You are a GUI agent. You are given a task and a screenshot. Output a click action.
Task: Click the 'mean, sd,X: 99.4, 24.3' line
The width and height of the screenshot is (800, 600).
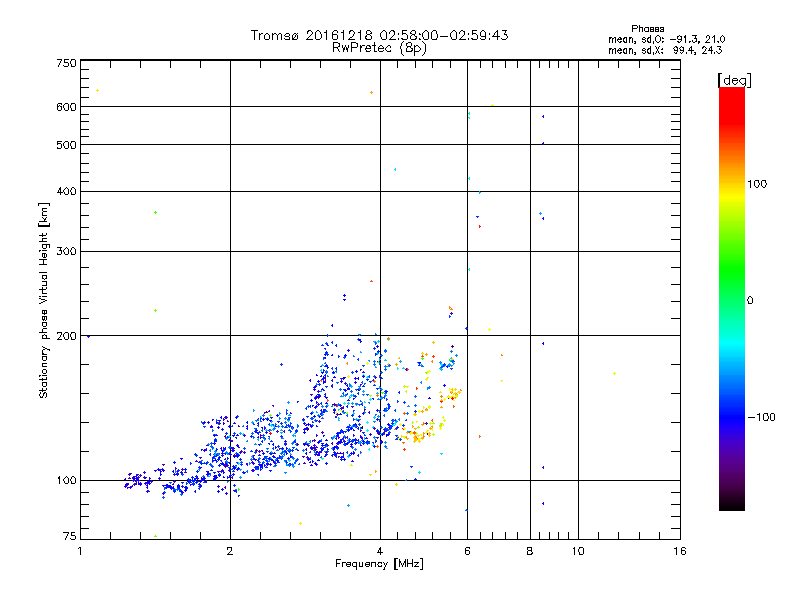coord(665,50)
